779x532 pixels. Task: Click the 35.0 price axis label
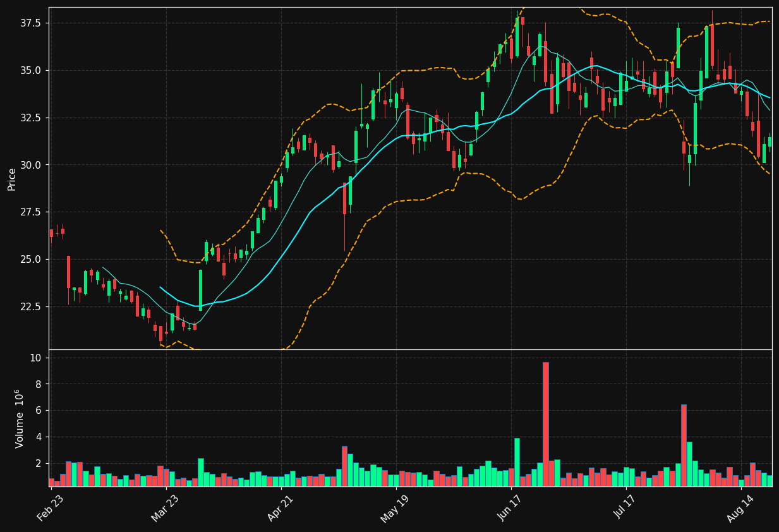(x=32, y=70)
